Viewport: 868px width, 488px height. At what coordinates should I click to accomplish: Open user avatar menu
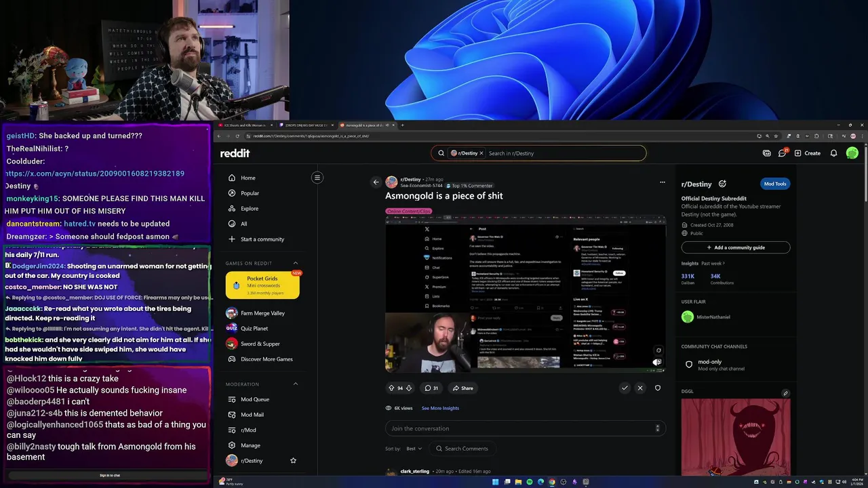pos(852,153)
